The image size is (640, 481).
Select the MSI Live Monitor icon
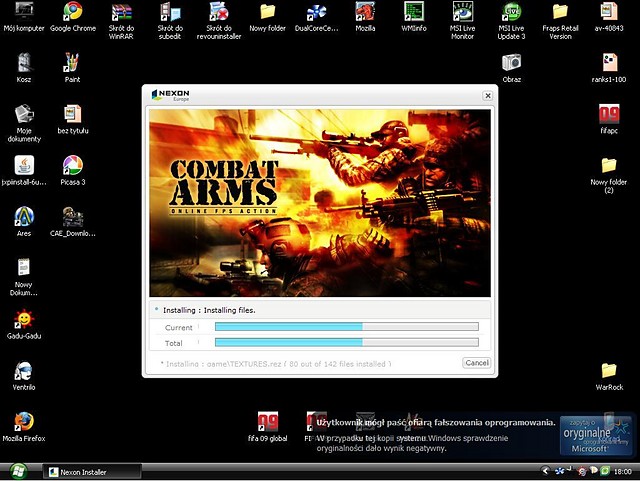pos(462,20)
